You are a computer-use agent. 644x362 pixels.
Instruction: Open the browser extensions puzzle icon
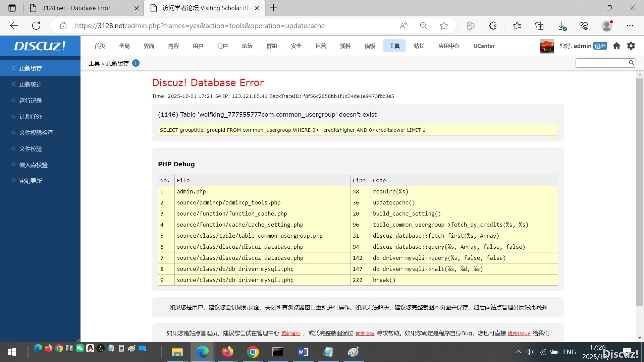pos(493,26)
